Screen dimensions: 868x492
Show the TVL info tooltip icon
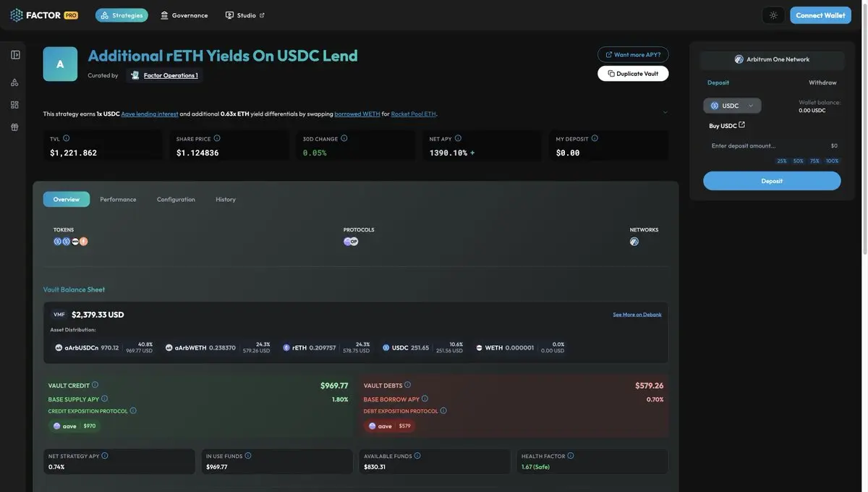[67, 138]
